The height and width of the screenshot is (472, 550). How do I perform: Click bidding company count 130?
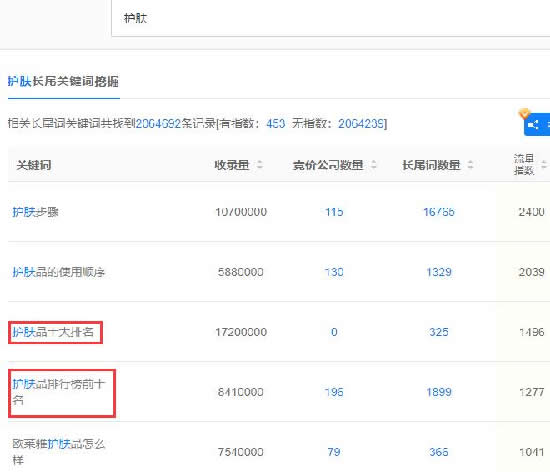tap(334, 272)
